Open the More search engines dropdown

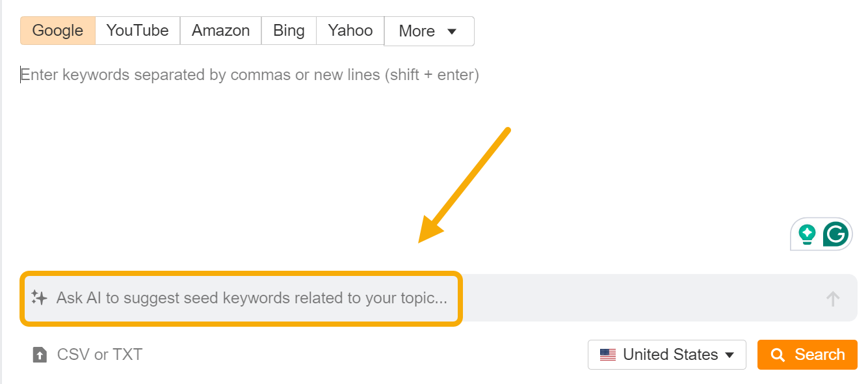click(x=428, y=31)
